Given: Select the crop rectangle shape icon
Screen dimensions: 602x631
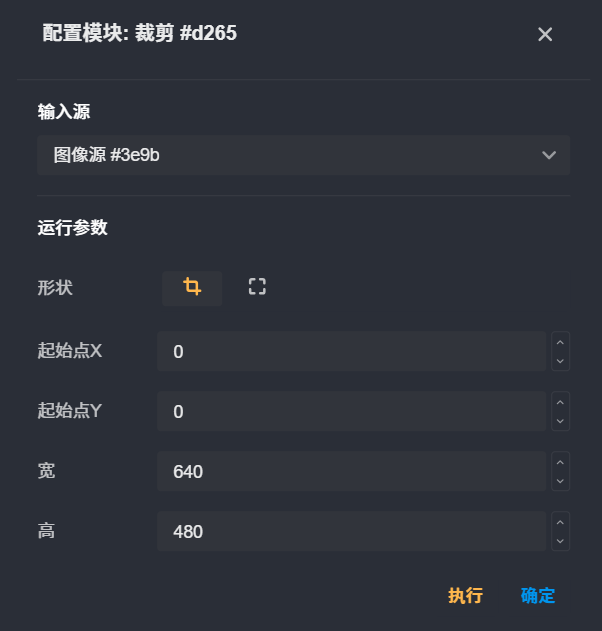Looking at the screenshot, I should [192, 288].
